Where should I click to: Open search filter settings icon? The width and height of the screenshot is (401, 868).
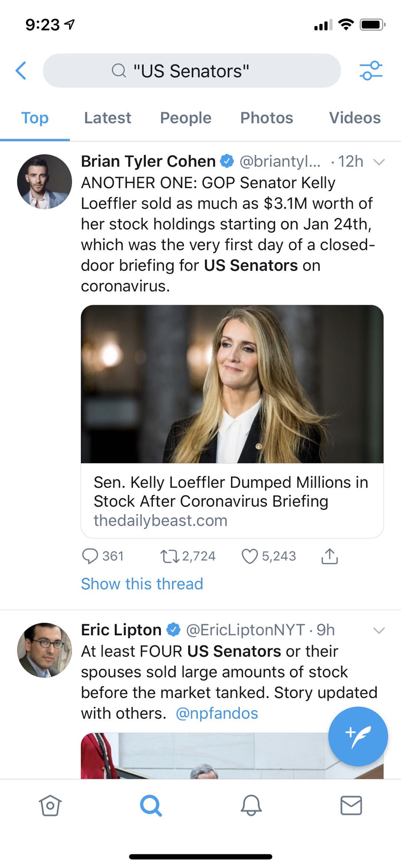point(371,71)
